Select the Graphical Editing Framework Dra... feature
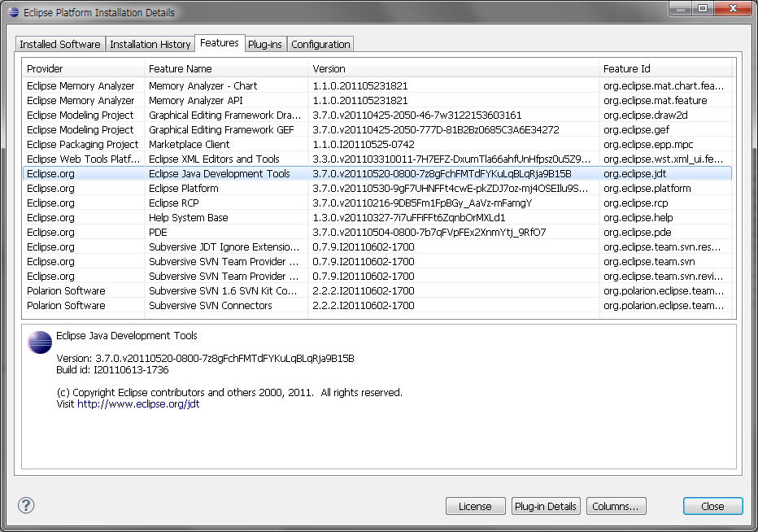The height and width of the screenshot is (532, 758). tap(224, 116)
